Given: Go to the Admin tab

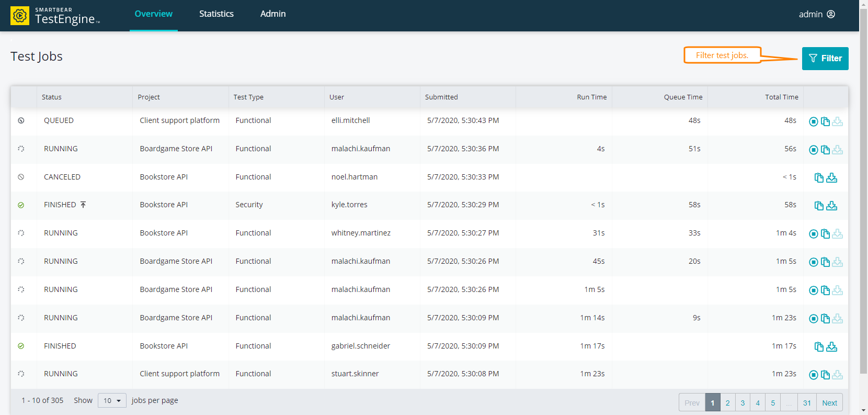Looking at the screenshot, I should (273, 14).
